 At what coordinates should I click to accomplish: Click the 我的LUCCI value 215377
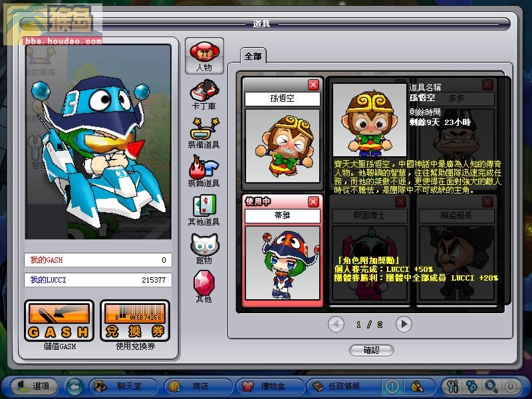154,280
